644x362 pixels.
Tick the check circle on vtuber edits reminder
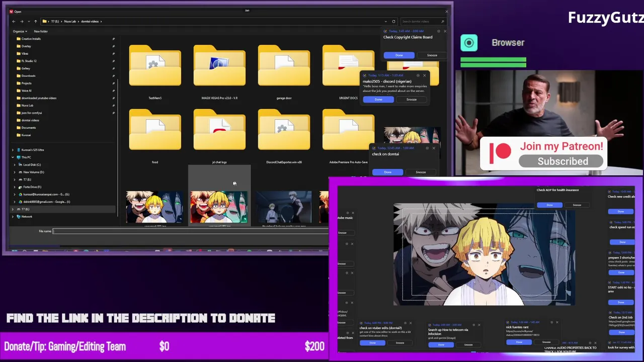click(x=362, y=323)
